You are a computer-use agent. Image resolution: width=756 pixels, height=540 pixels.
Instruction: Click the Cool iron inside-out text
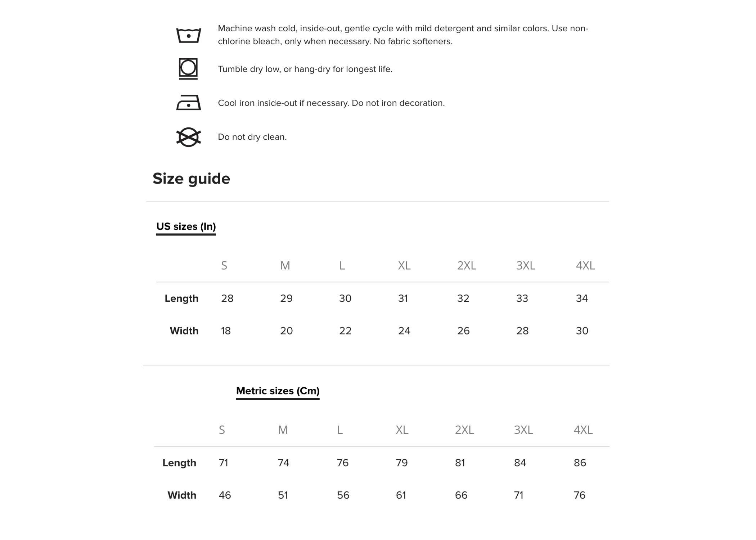pyautogui.click(x=332, y=103)
